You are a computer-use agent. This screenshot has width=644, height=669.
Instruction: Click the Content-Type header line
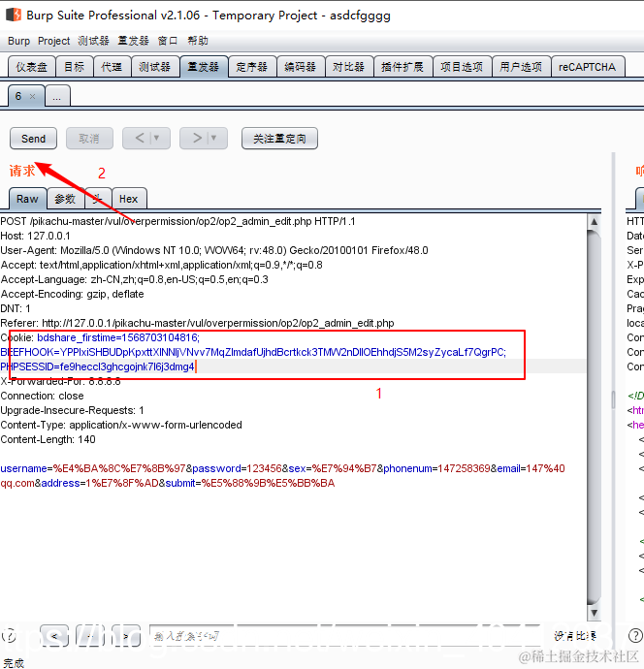(x=121, y=425)
